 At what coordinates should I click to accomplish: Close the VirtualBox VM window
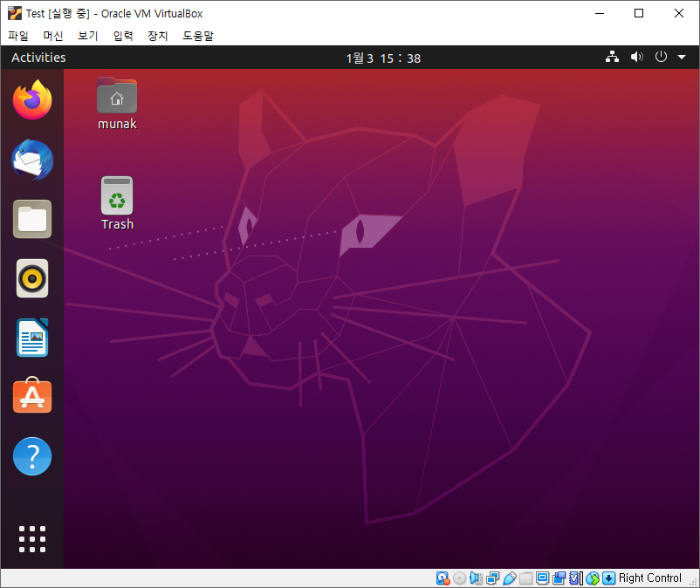click(x=678, y=13)
